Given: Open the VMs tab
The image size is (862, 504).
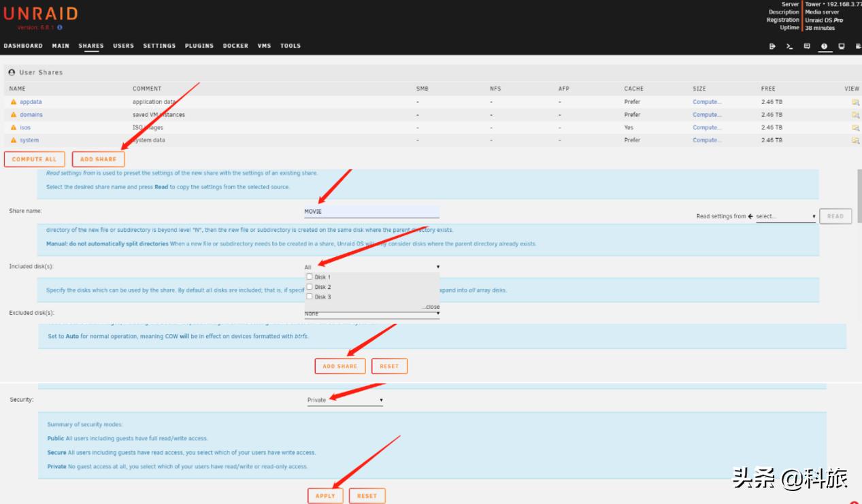Looking at the screenshot, I should coord(264,46).
